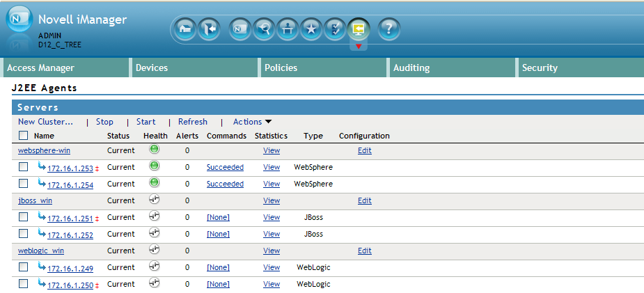Image resolution: width=644 pixels, height=293 pixels.
Task: View statistics for 172.16.1.250
Action: [272, 284]
